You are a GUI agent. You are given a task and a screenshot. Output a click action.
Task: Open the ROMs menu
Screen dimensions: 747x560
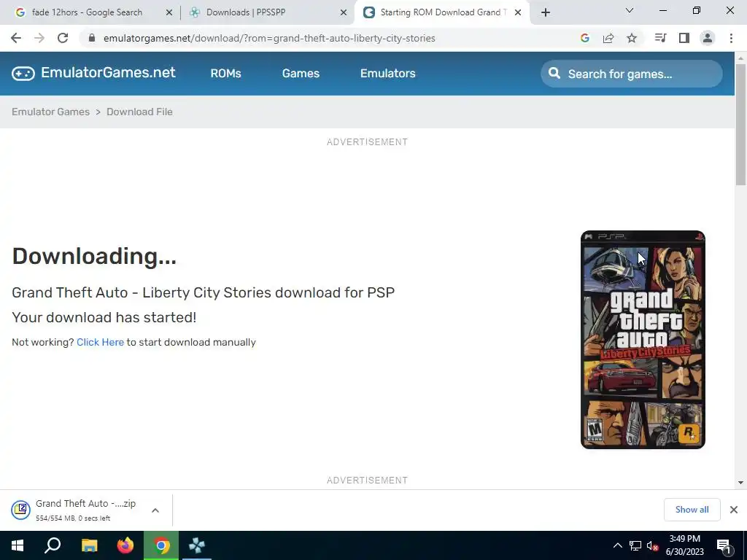[226, 74]
